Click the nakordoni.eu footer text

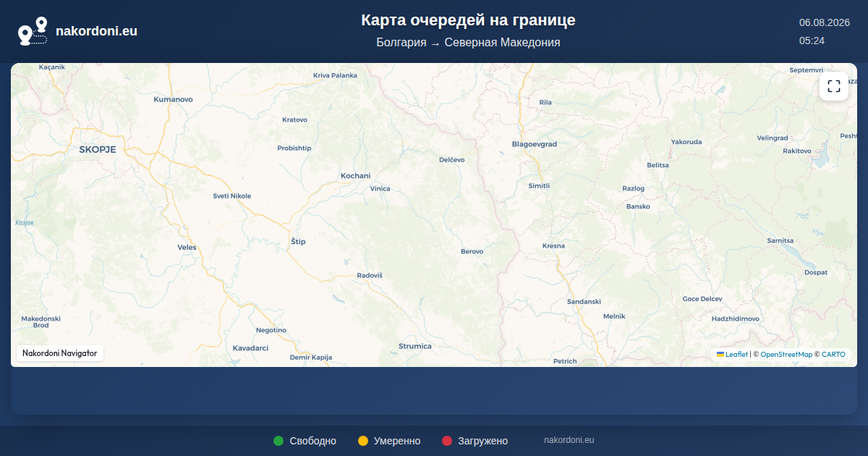[569, 440]
